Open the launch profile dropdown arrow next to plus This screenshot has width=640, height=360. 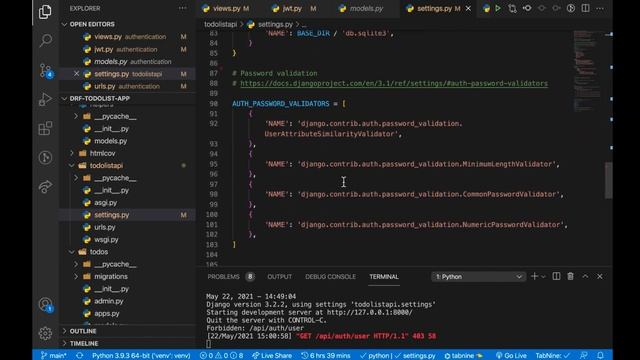click(x=543, y=277)
